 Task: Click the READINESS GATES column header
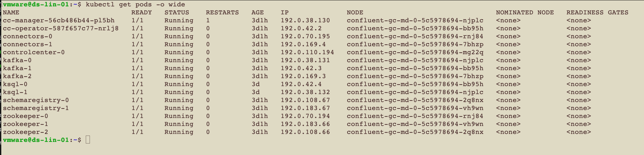(x=597, y=12)
